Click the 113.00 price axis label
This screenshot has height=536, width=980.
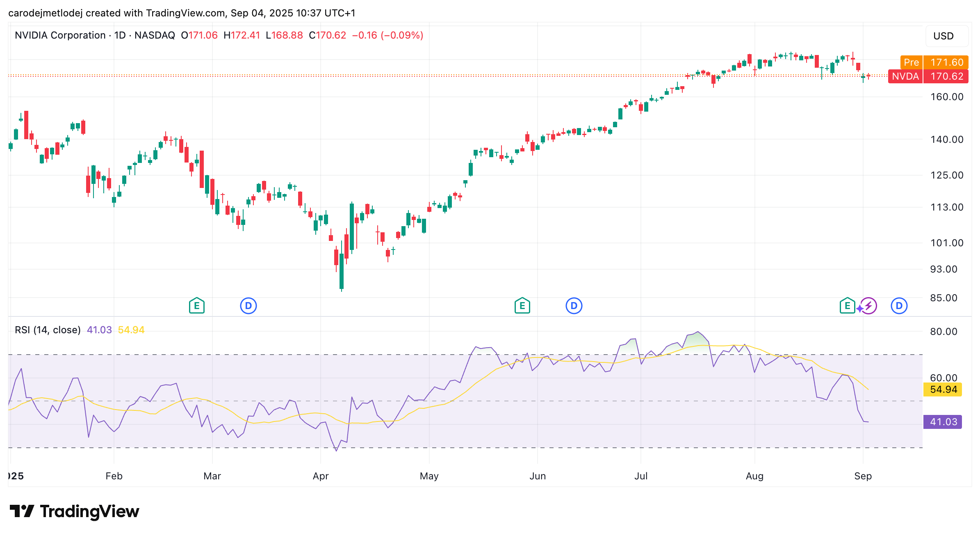947,207
